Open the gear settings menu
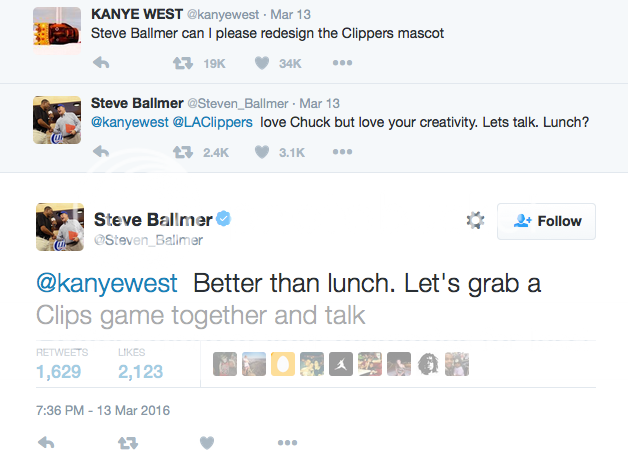 [475, 221]
